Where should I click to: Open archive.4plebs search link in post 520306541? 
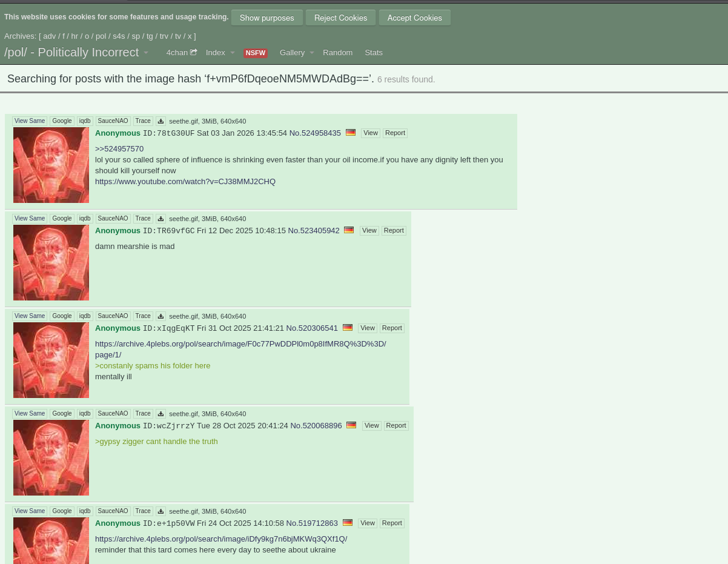click(240, 350)
